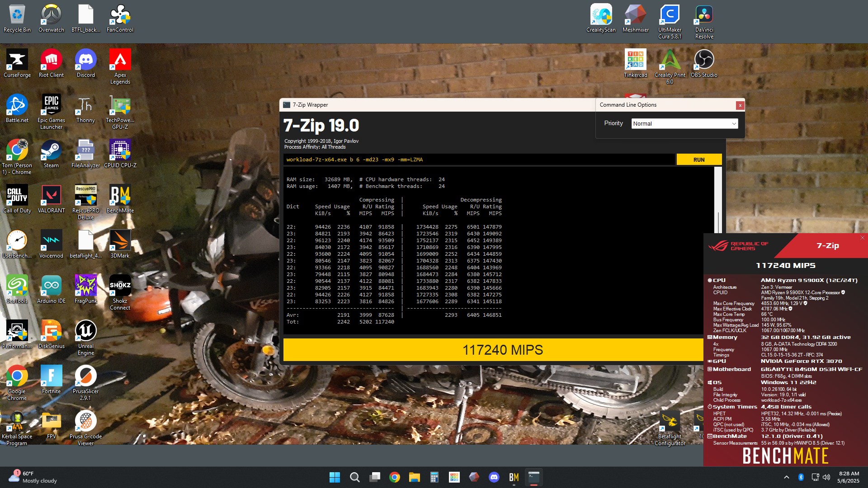Open the Kerbal Space Program icon
The height and width of the screenshot is (488, 868).
pos(17,428)
